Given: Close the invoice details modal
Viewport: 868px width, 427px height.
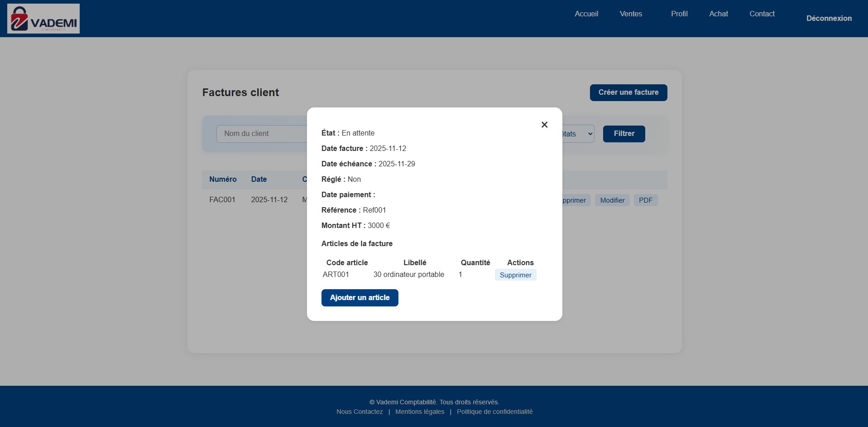Looking at the screenshot, I should (544, 125).
